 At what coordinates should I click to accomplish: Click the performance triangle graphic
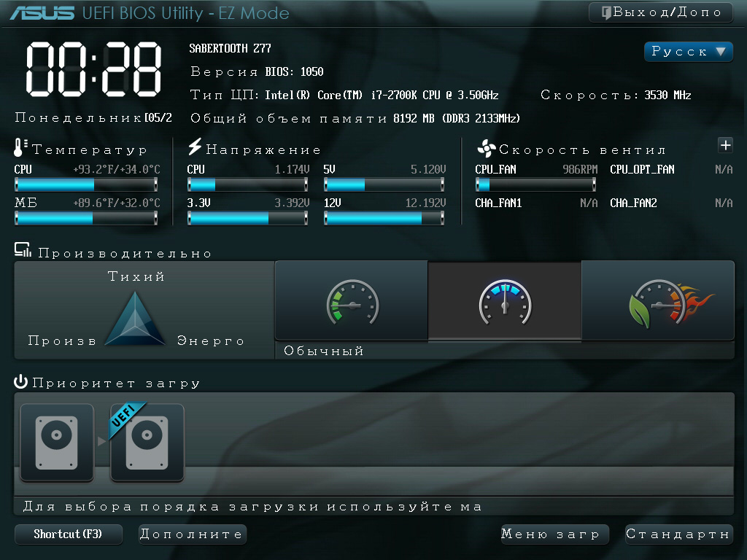click(x=135, y=319)
